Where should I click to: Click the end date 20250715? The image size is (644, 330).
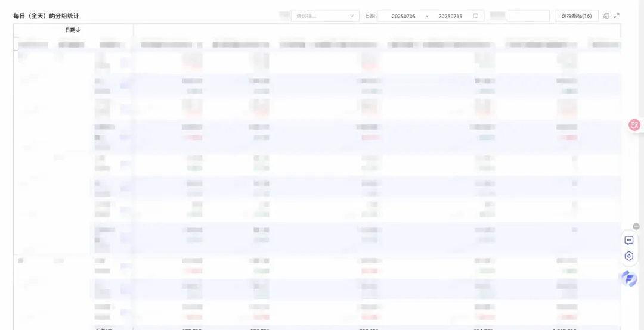(450, 16)
